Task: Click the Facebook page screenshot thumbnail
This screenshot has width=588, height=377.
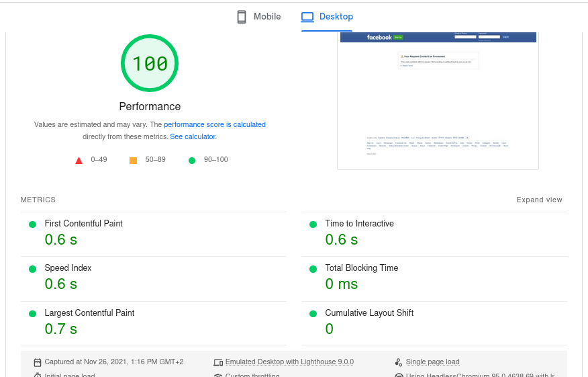Action: pos(438,101)
